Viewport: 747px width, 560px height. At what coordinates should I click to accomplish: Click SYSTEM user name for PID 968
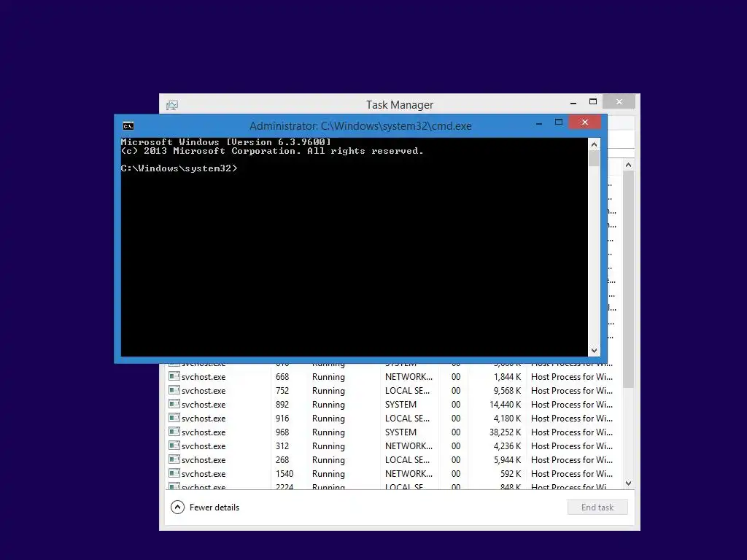(x=400, y=432)
